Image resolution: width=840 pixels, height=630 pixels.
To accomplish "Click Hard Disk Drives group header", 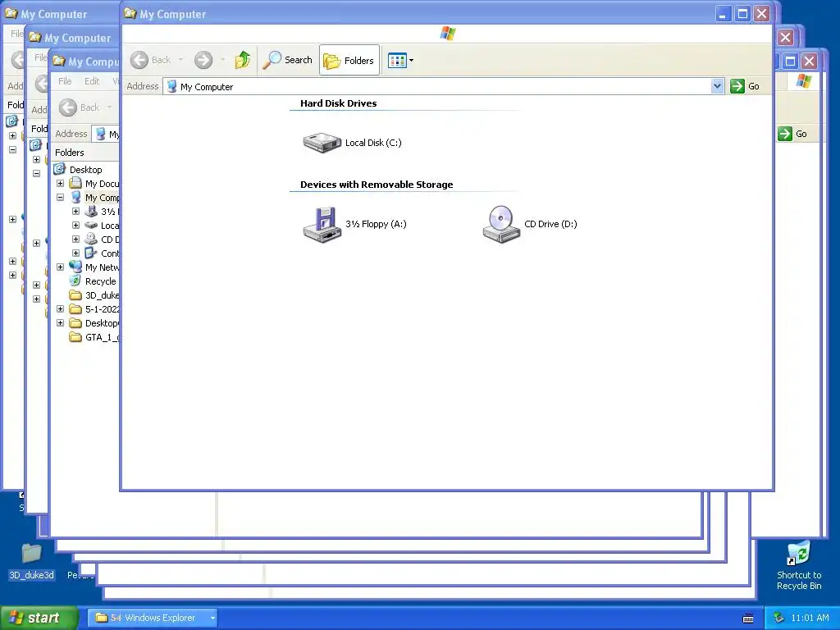I will [338, 103].
